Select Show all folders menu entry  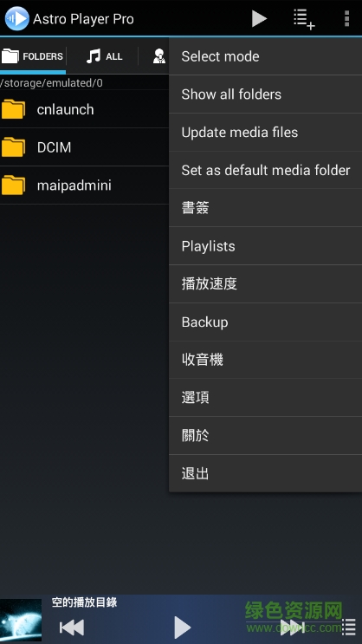[x=266, y=94]
